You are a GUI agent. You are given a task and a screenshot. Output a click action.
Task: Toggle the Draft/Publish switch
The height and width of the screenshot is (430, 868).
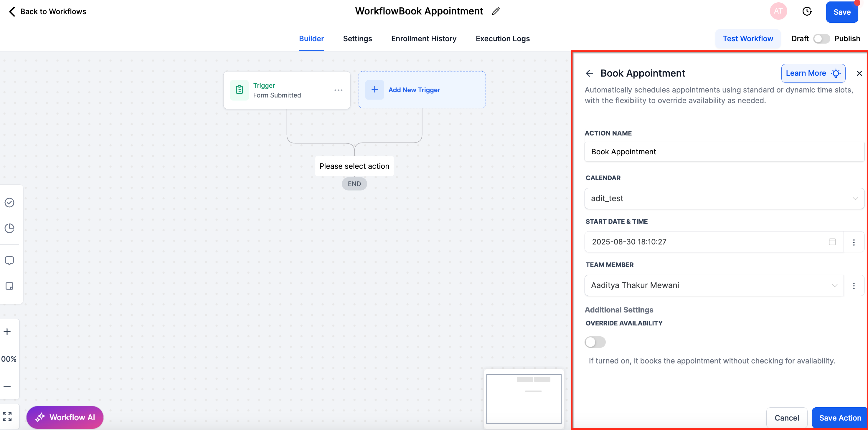coord(821,39)
